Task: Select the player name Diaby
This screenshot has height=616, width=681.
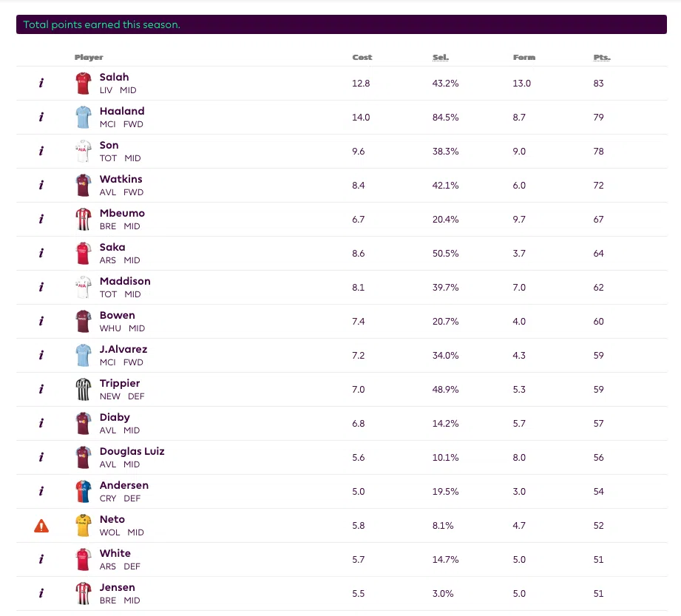Action: 115,417
